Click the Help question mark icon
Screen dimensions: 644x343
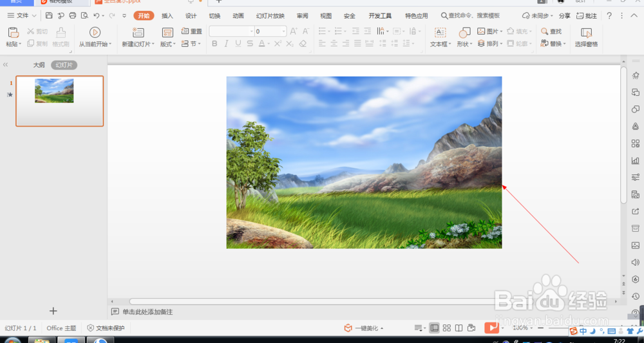click(609, 15)
